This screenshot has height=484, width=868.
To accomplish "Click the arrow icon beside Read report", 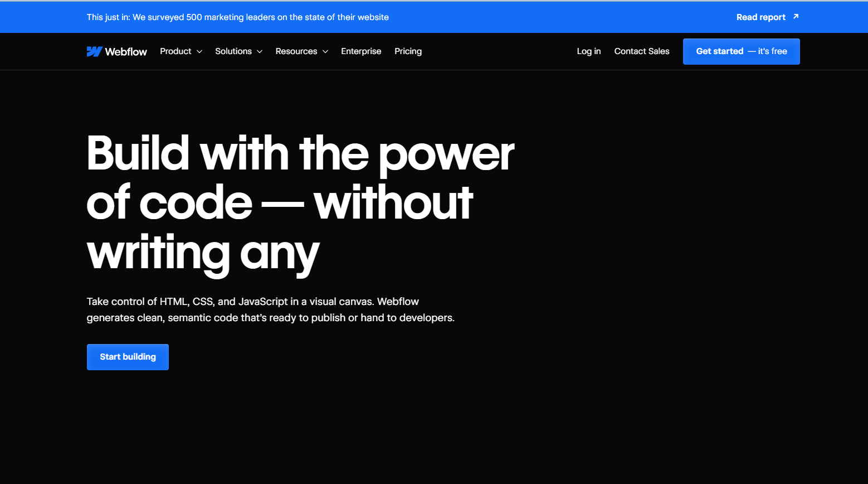I will (x=796, y=17).
